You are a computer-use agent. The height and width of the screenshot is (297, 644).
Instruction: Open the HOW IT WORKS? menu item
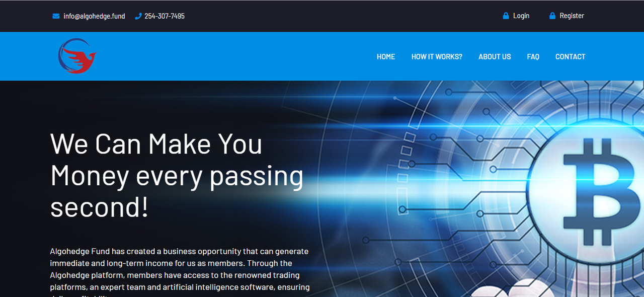[437, 56]
